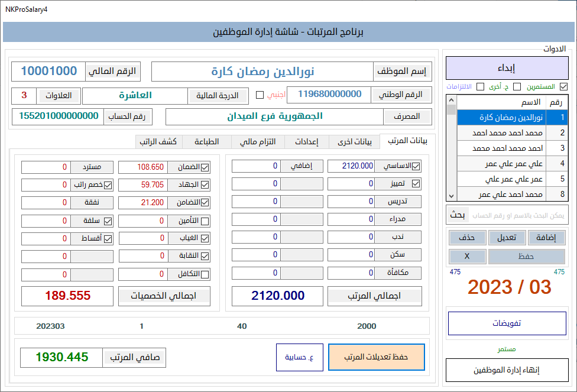Enable the التأمين deduction checkbox
The height and width of the screenshot is (392, 577).
(x=205, y=221)
